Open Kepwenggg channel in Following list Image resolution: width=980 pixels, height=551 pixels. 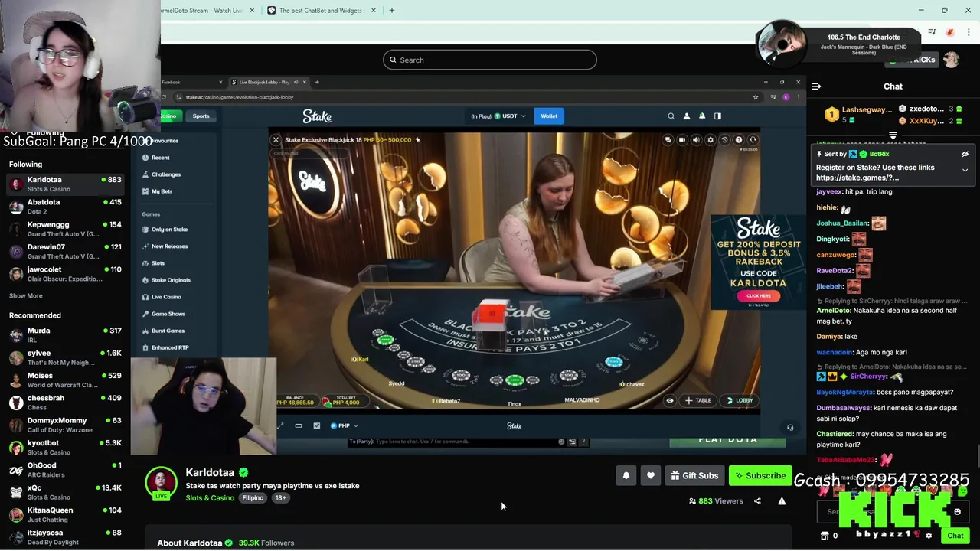(65, 229)
